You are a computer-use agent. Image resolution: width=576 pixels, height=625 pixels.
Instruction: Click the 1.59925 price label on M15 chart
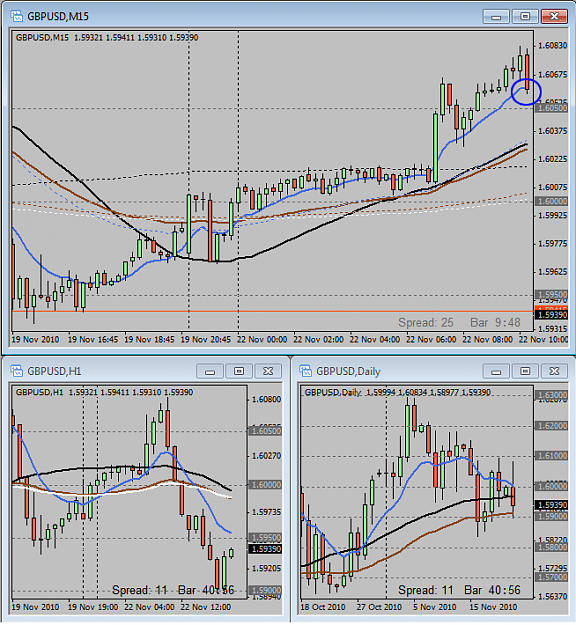point(552,215)
